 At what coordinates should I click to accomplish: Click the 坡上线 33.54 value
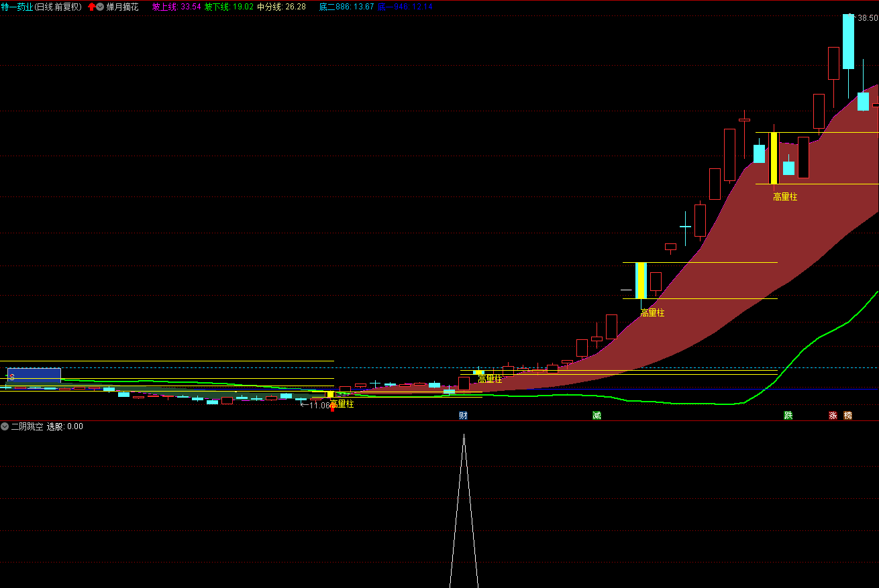(x=176, y=7)
